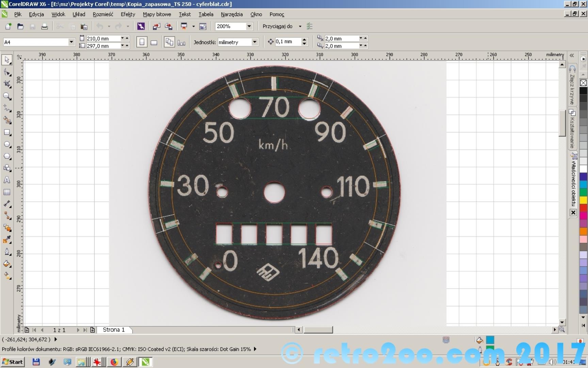Expand the A4 page size dropdown
Screen dimensions: 588x368
click(71, 42)
